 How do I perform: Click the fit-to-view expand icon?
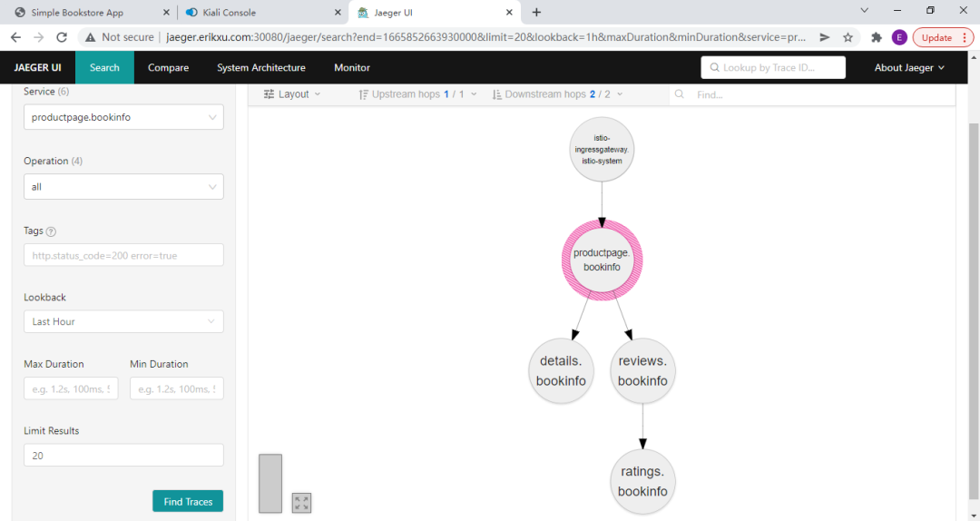coord(301,503)
